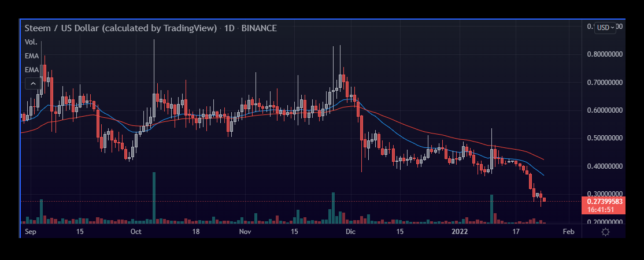Click the 2022 date label on time axis
The height and width of the screenshot is (260, 644).
click(x=460, y=232)
